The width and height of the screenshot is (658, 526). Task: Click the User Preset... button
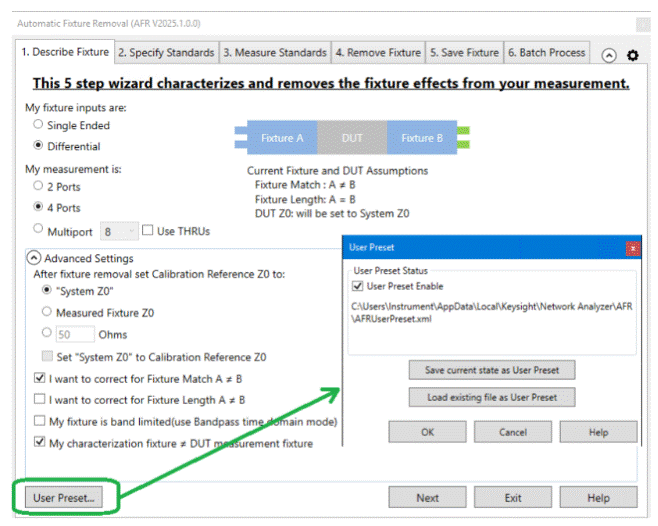65,496
